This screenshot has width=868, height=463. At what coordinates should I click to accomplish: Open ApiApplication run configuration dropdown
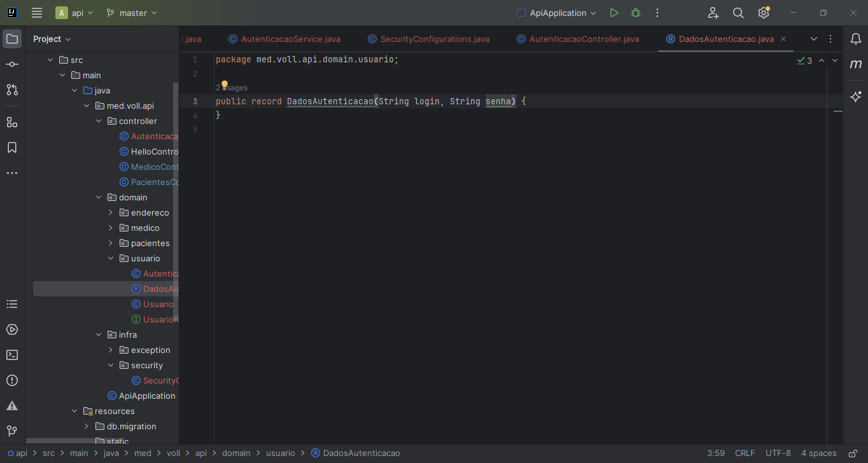click(x=557, y=13)
